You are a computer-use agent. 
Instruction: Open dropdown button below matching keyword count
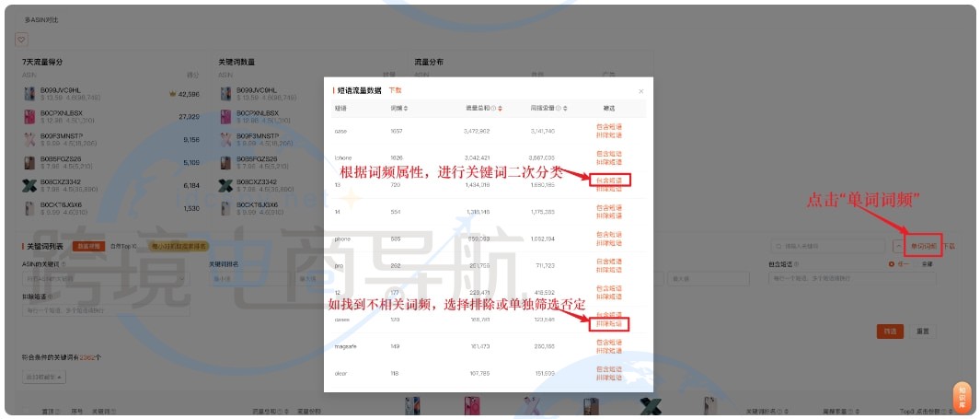pos(44,378)
